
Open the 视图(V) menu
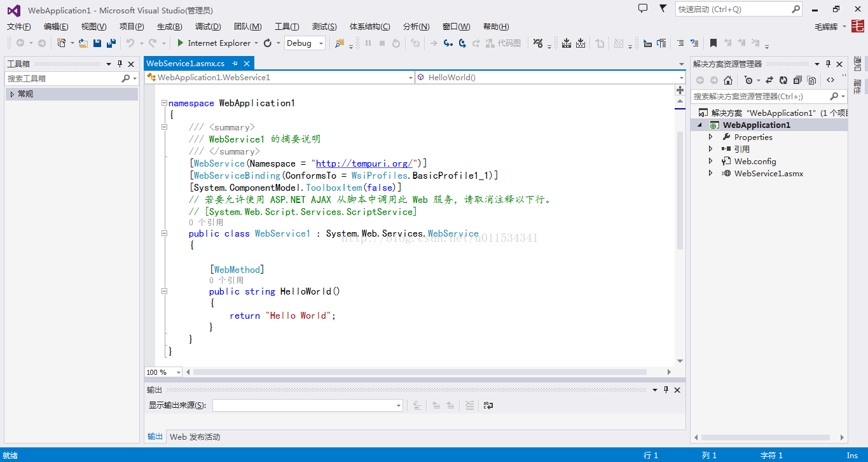pyautogui.click(x=93, y=27)
